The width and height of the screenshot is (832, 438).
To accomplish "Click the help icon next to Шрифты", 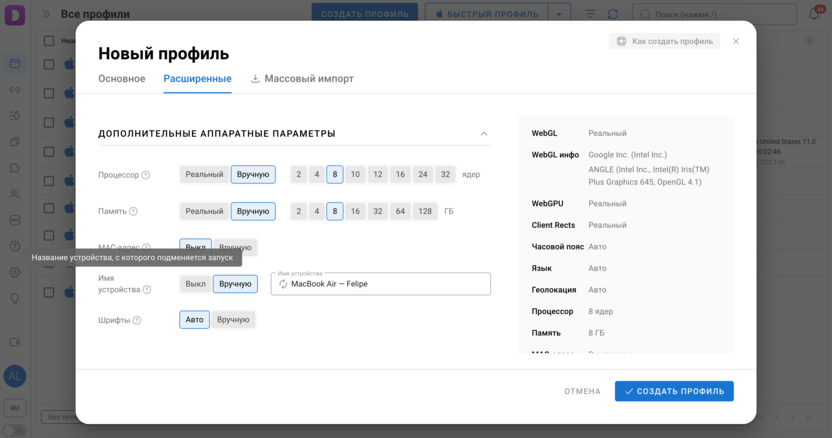I will (137, 320).
